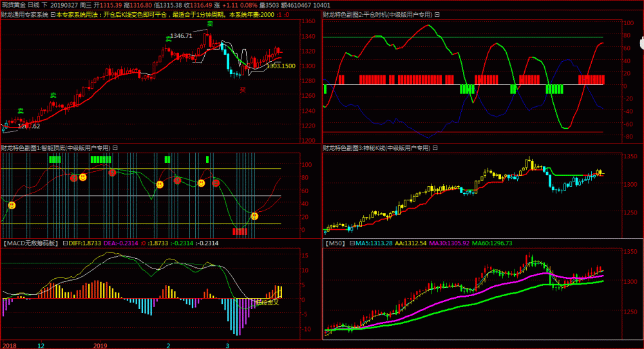Select the 日线 period label in header
The height and width of the screenshot is (349, 644).
pos(33,5)
